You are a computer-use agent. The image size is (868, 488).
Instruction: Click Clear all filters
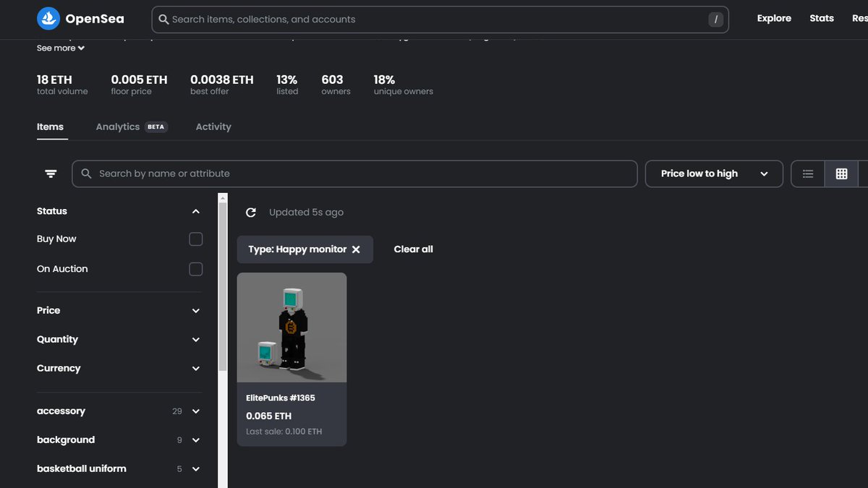point(413,249)
